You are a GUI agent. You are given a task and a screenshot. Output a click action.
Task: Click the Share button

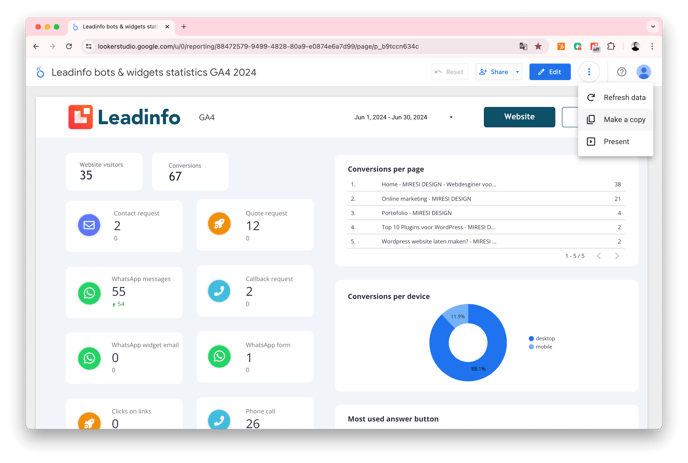(x=494, y=72)
